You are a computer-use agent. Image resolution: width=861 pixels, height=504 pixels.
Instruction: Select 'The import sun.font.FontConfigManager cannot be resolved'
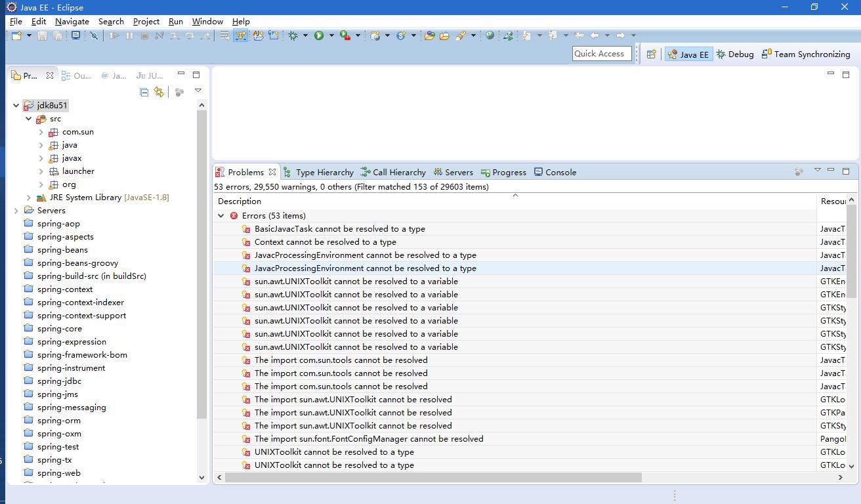click(x=369, y=439)
